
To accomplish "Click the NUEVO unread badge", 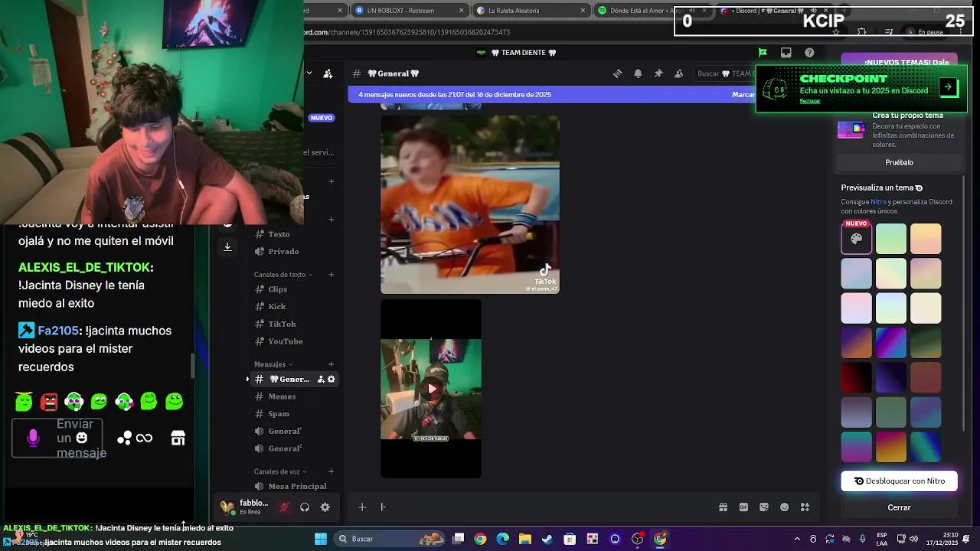I will click(x=322, y=118).
